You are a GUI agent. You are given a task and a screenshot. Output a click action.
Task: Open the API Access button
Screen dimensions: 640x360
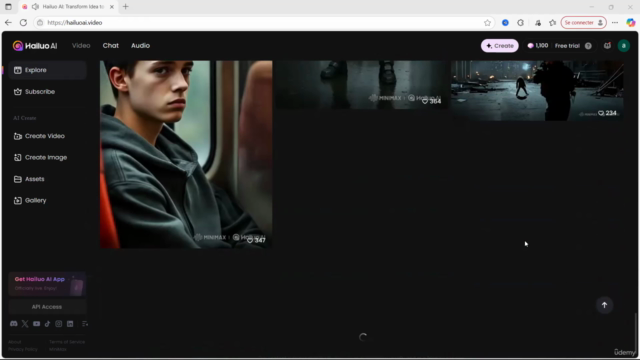point(47,307)
